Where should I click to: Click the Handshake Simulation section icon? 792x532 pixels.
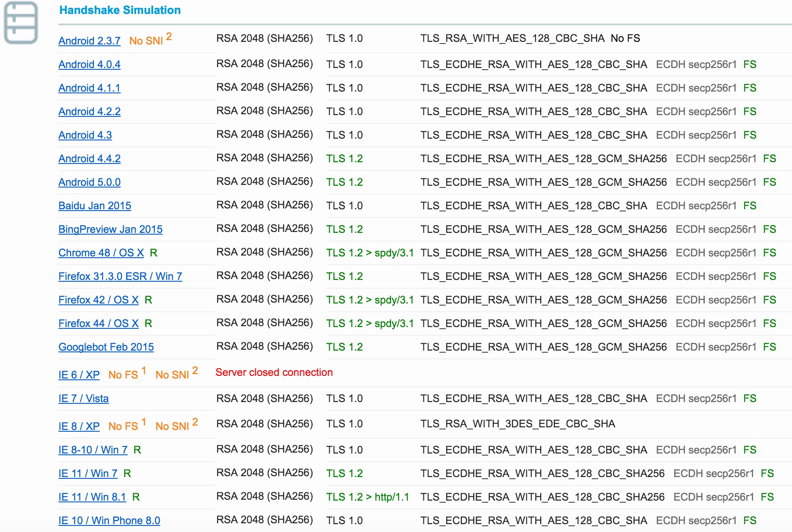point(20,23)
